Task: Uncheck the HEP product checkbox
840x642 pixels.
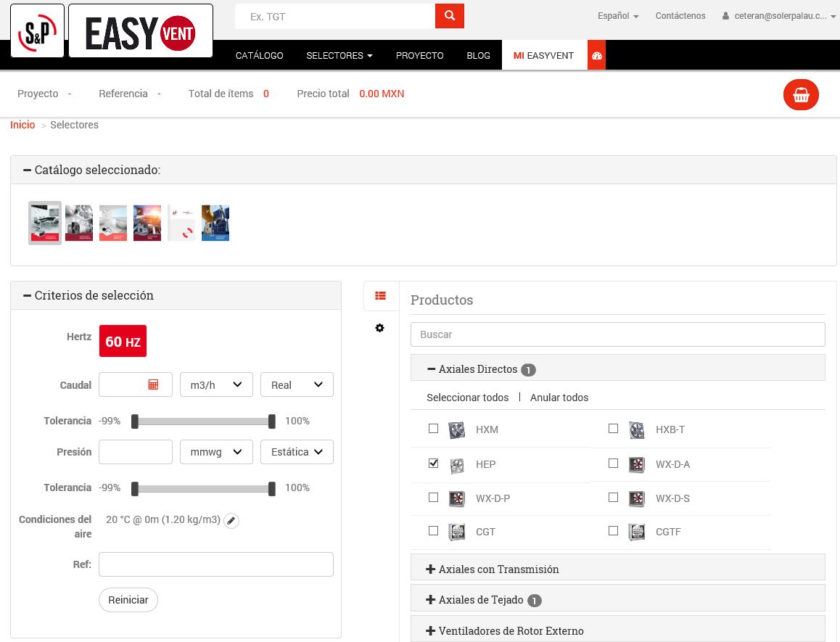Action: (x=434, y=463)
